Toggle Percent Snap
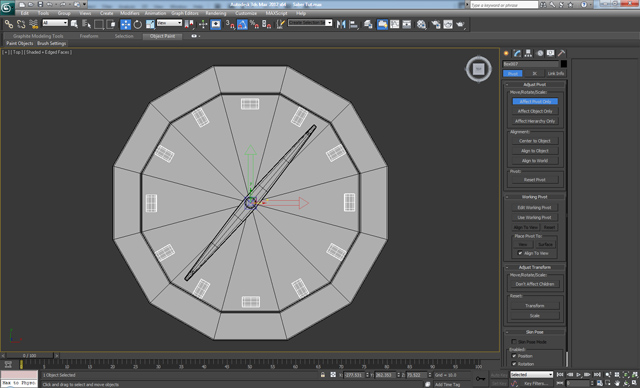The width and height of the screenshot is (640, 388). click(254, 24)
